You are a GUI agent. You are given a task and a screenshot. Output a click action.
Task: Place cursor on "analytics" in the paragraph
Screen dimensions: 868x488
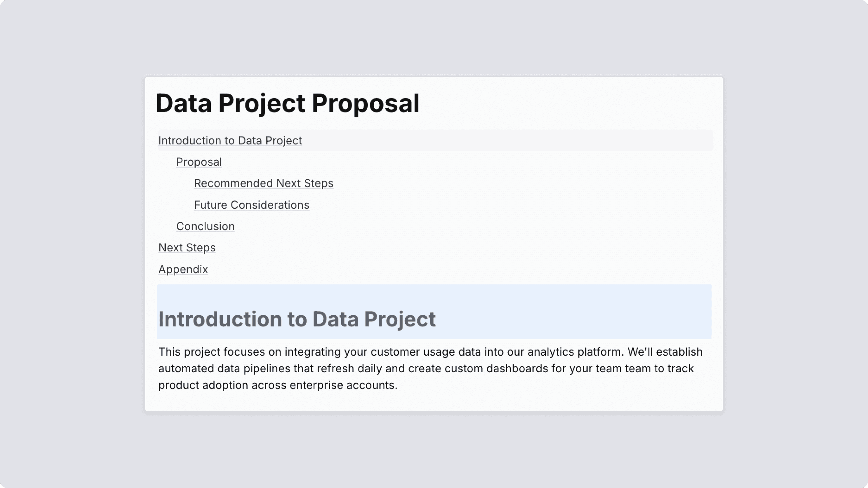click(551, 352)
